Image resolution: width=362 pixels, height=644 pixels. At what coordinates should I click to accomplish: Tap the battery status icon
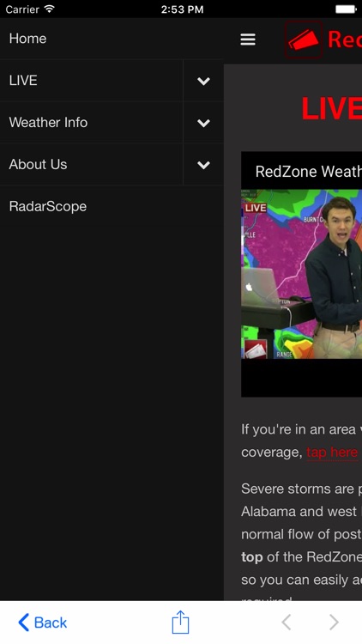346,9
